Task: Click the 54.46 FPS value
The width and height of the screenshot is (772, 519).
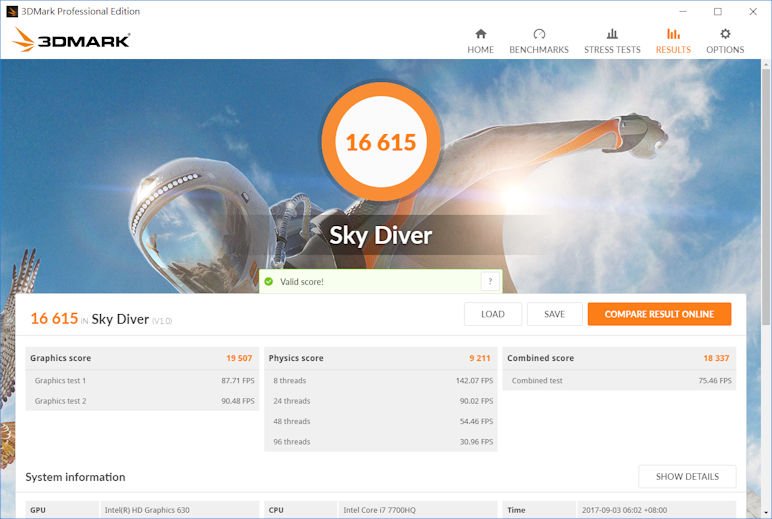Action: [x=476, y=422]
